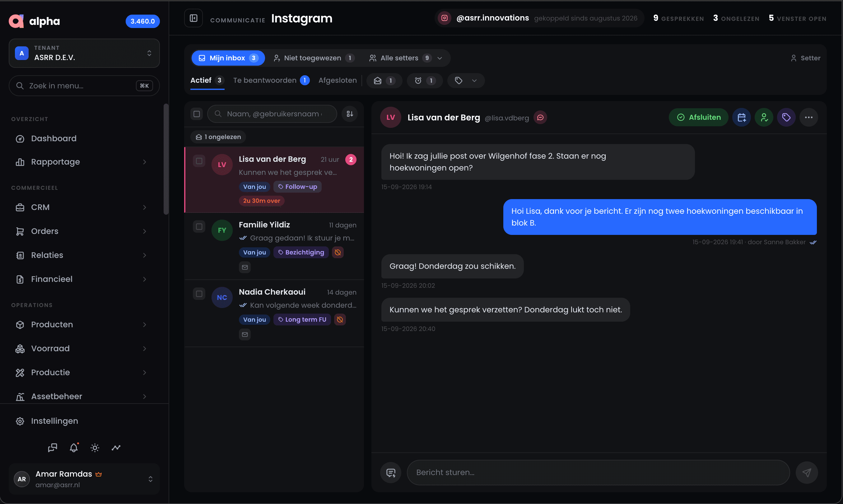Click version badge 3.460.0

142,21
